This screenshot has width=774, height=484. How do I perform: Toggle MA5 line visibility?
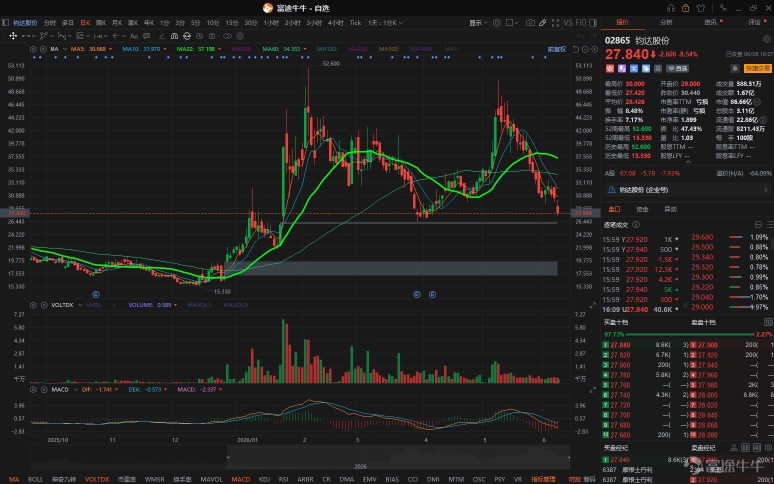pos(91,49)
